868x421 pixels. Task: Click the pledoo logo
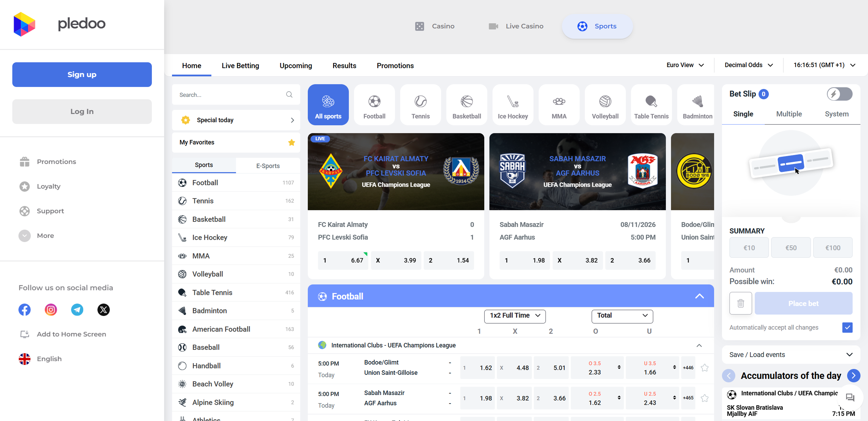(x=60, y=24)
